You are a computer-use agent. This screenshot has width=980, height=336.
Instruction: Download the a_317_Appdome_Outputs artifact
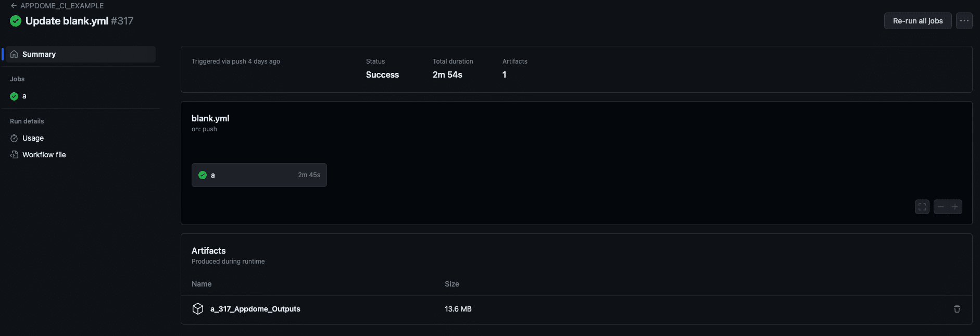coord(255,309)
